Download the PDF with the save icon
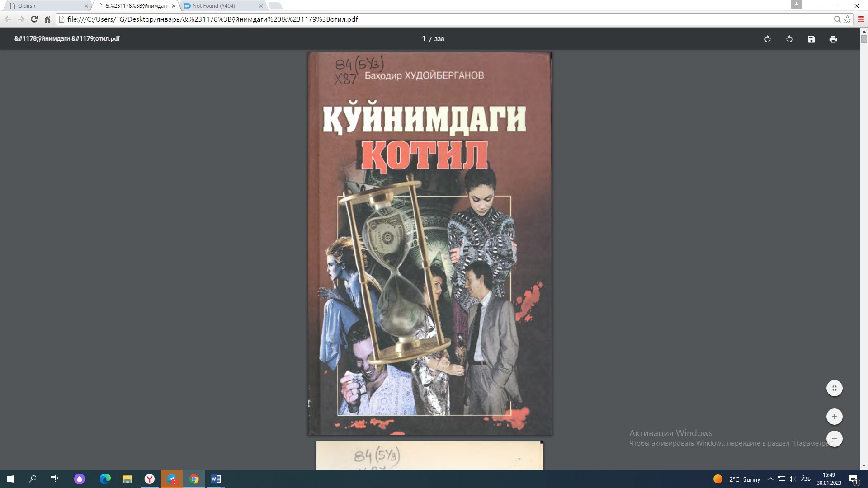This screenshot has width=868, height=488. [811, 39]
